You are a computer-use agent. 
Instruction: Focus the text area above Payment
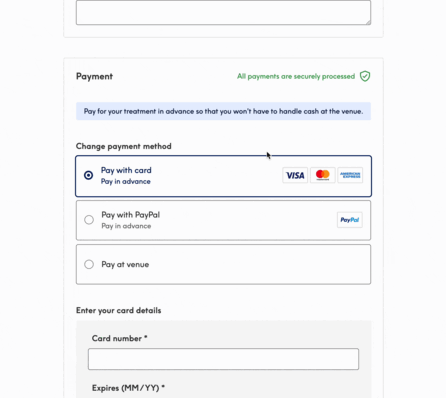point(223,12)
